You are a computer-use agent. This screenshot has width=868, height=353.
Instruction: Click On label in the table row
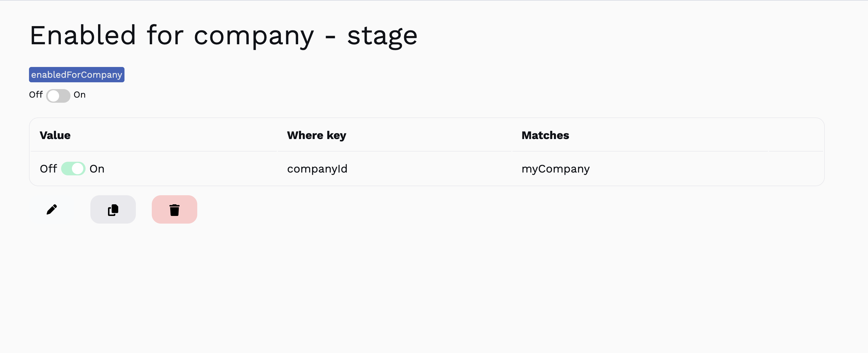pyautogui.click(x=97, y=169)
